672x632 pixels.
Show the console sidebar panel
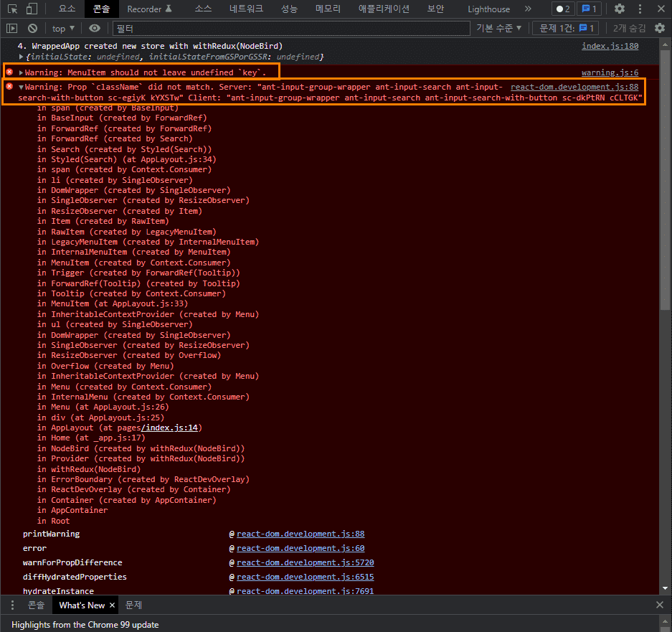[12, 28]
